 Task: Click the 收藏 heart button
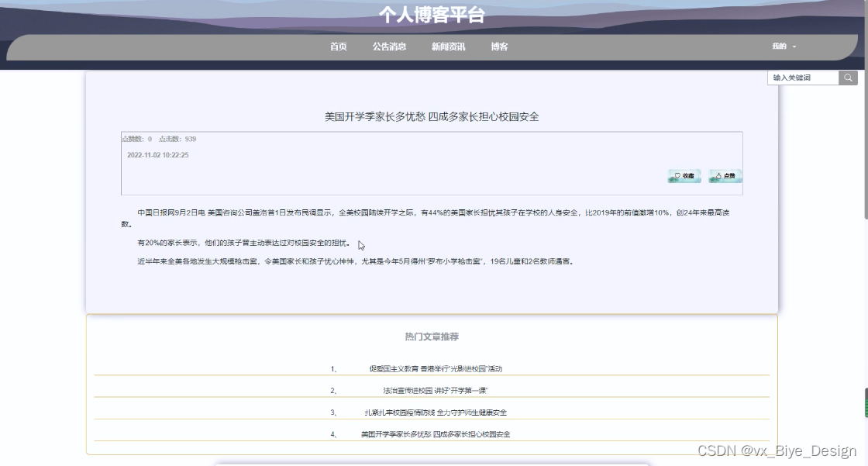coord(684,176)
